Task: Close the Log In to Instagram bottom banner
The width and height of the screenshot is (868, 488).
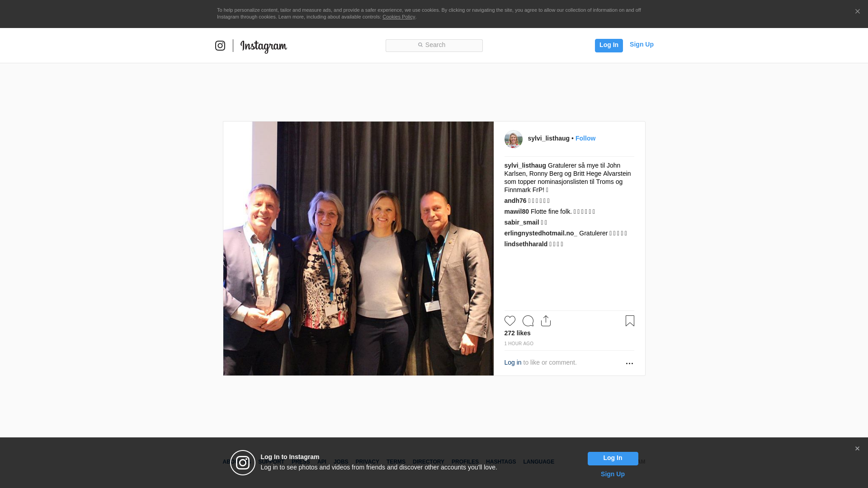Action: click(857, 449)
